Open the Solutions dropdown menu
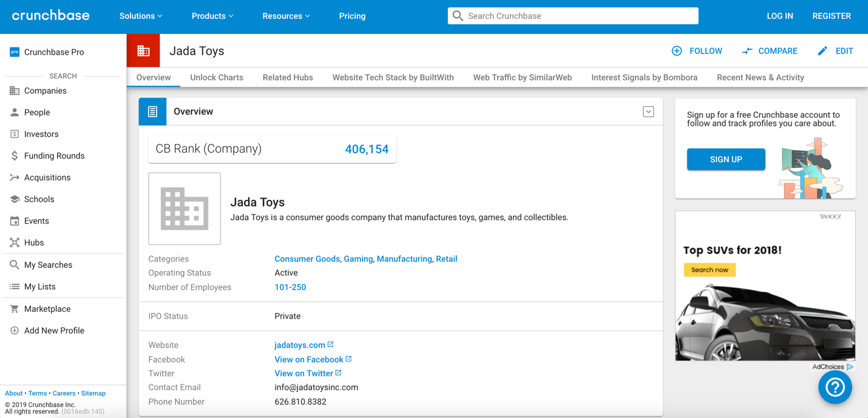 tap(141, 16)
